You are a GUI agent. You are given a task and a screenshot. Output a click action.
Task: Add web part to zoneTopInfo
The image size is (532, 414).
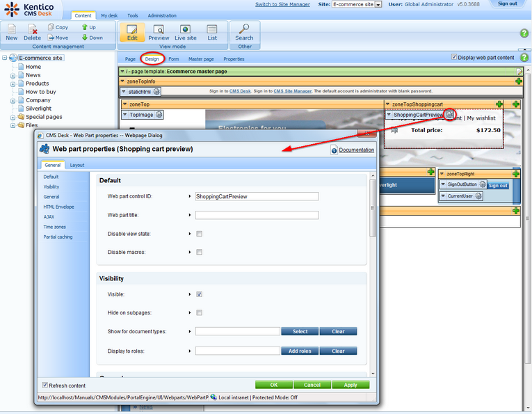pyautogui.click(x=518, y=81)
